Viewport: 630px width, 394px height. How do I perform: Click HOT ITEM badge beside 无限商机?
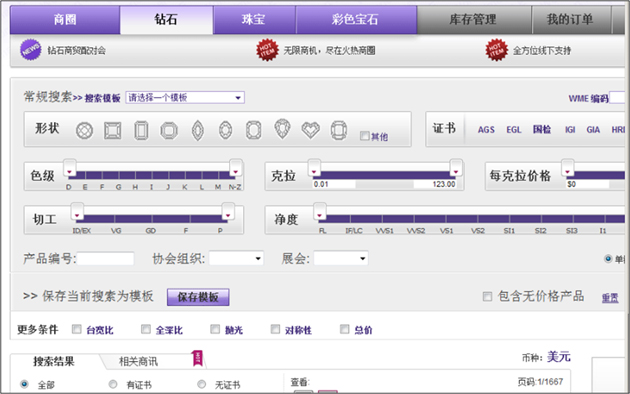pos(268,50)
